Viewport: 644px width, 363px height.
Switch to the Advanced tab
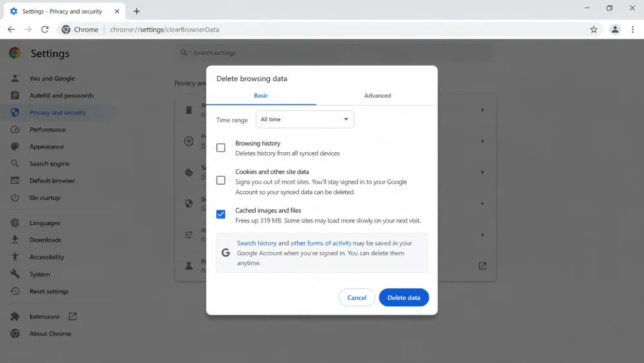click(x=377, y=95)
